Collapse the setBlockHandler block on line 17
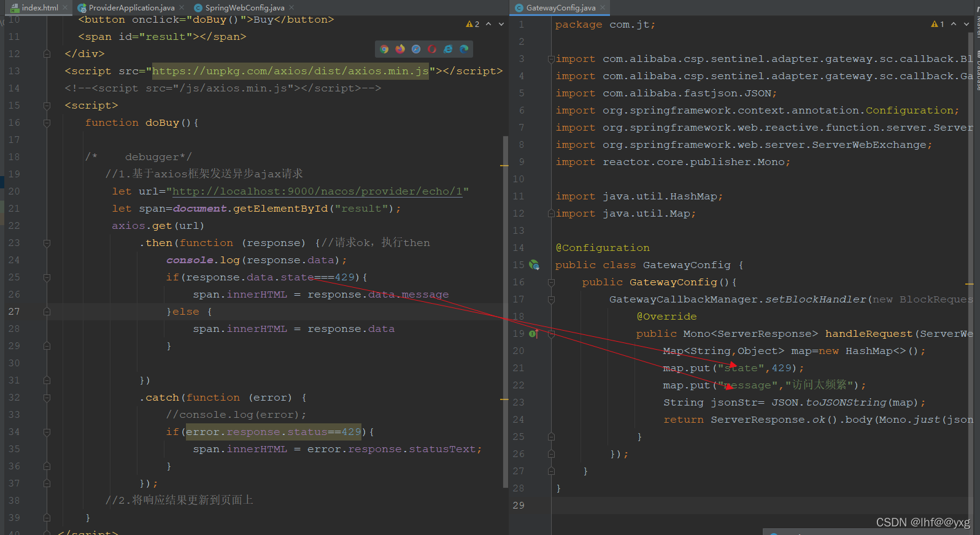This screenshot has height=535, width=980. point(551,299)
